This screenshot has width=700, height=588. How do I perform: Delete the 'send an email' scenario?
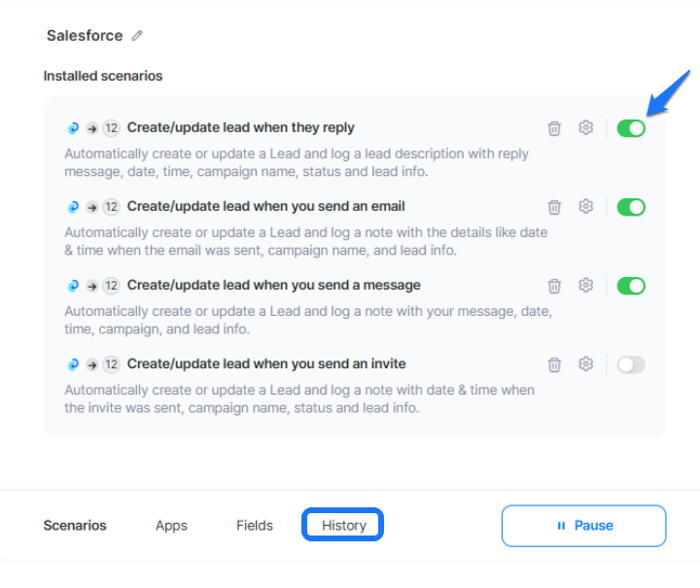pos(554,207)
